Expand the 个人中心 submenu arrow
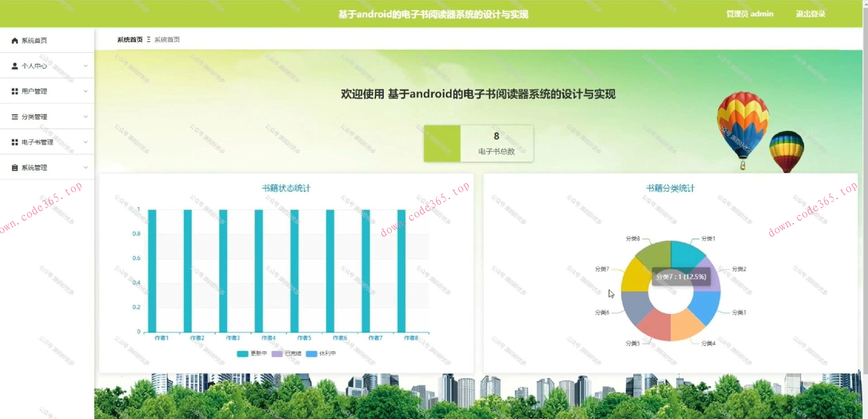 (85, 66)
